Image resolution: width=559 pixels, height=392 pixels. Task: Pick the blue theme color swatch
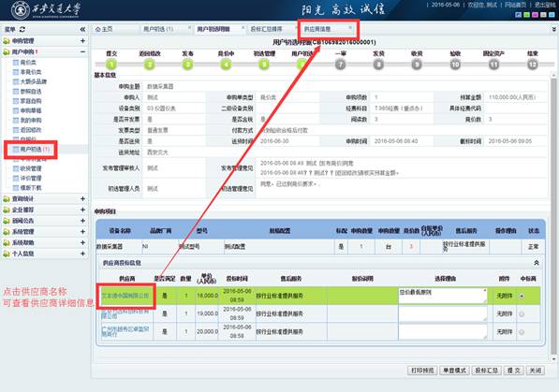click(519, 15)
